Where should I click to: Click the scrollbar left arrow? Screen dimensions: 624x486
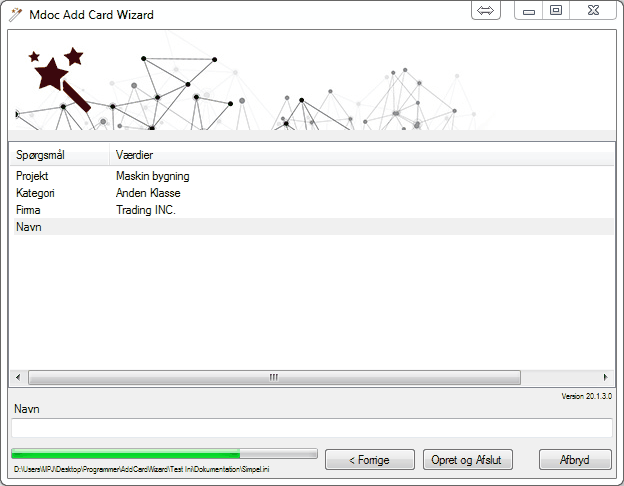(x=17, y=377)
